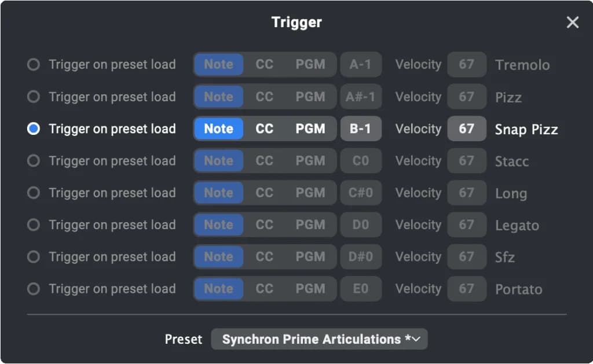Click the C#0 note field for Long
Screen dimensions: 593x364
(x=360, y=193)
